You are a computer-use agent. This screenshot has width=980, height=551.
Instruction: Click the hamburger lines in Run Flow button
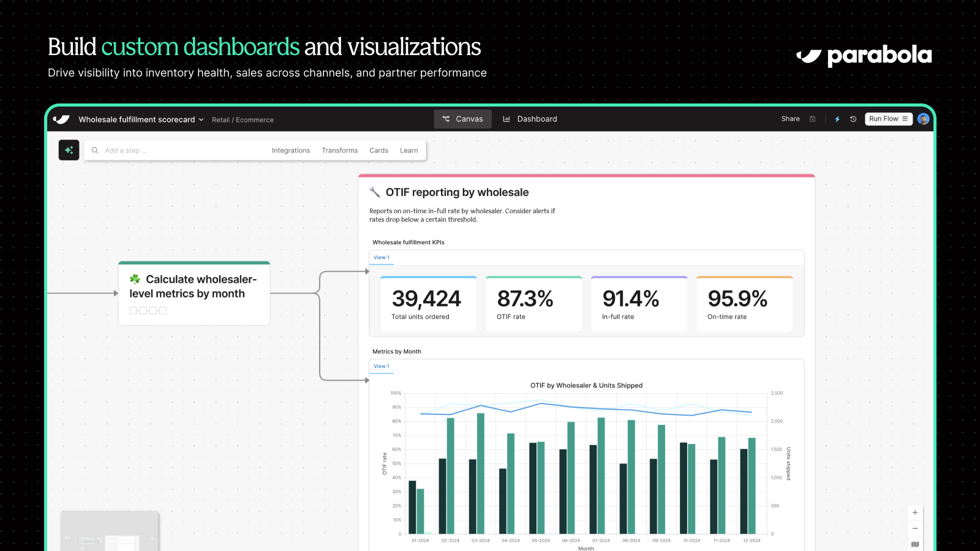[905, 119]
